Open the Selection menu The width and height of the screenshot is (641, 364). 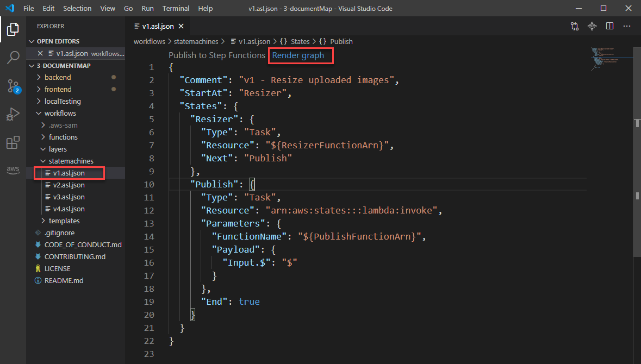tap(77, 9)
